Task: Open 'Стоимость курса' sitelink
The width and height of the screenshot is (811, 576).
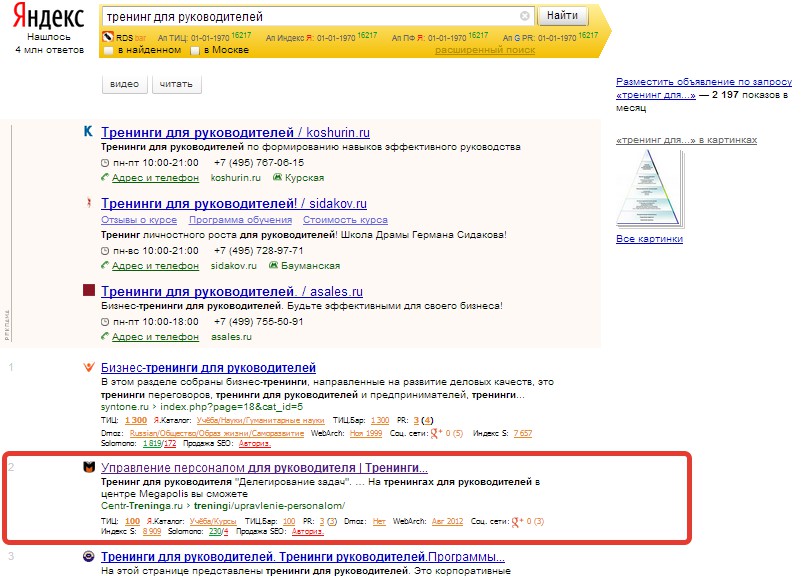Action: point(345,220)
